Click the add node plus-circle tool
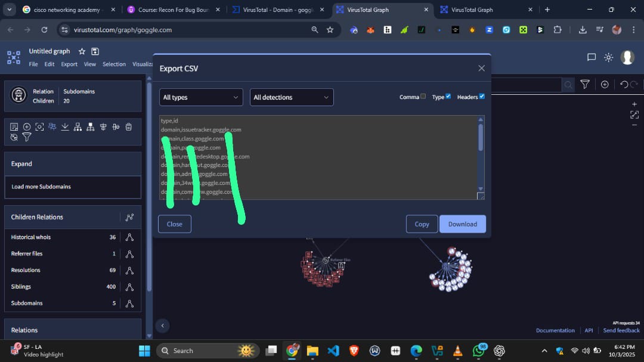 (x=27, y=127)
